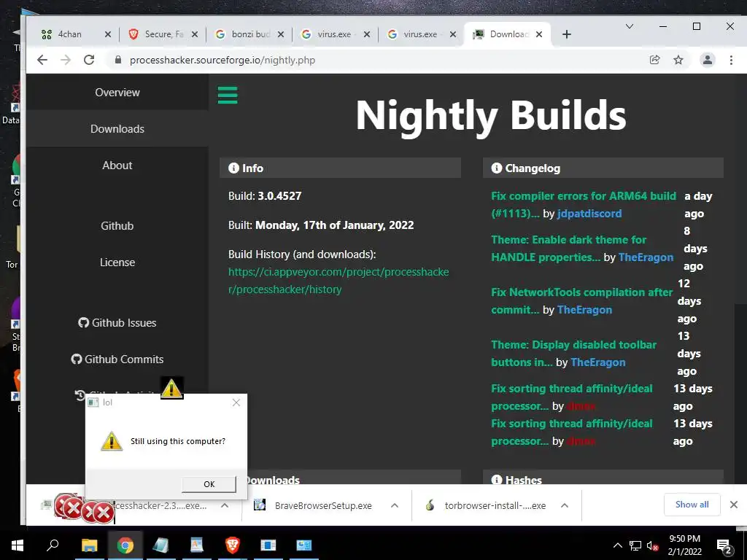
Task: Switch to the Secure, Fa... Brave tab
Action: pos(164,34)
